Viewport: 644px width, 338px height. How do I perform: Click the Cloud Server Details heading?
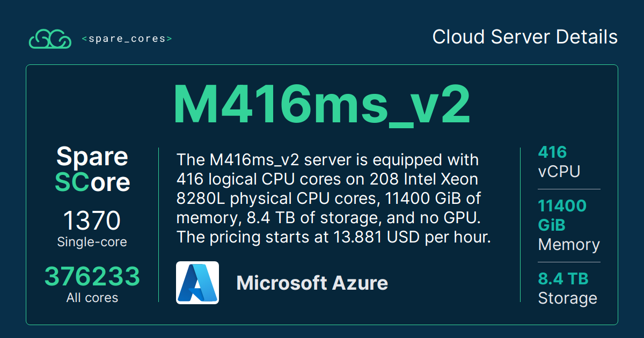point(525,37)
